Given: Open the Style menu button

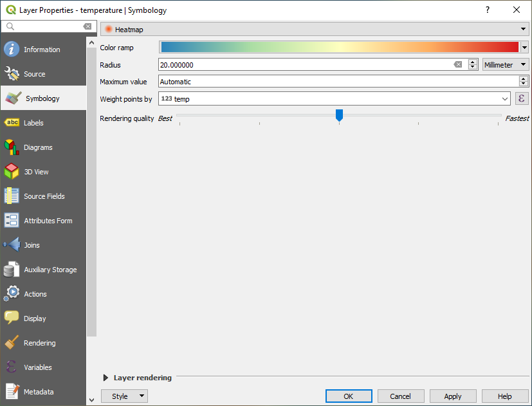Looking at the screenshot, I should coord(124,396).
